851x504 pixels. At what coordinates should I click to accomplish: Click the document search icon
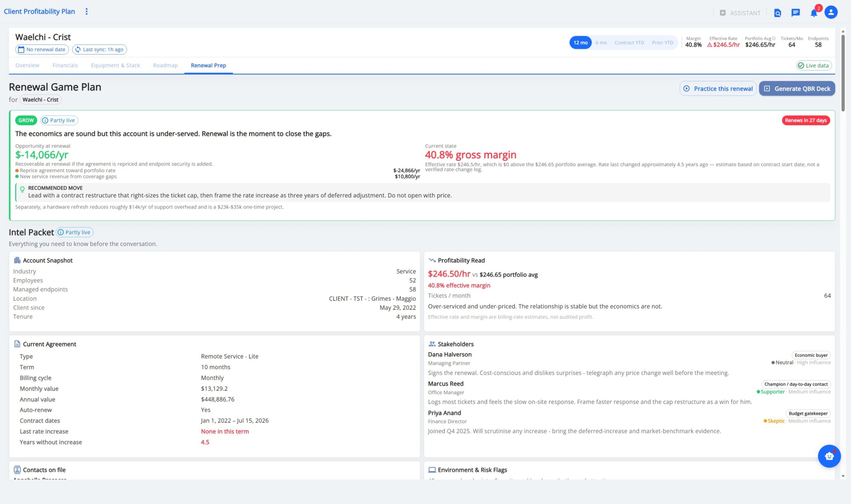click(x=777, y=13)
